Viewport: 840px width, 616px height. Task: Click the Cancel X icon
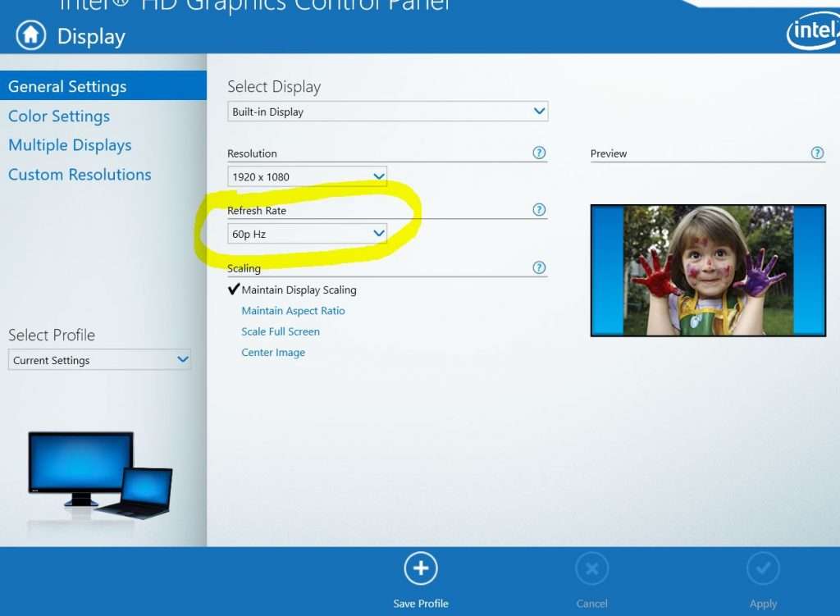pyautogui.click(x=592, y=568)
